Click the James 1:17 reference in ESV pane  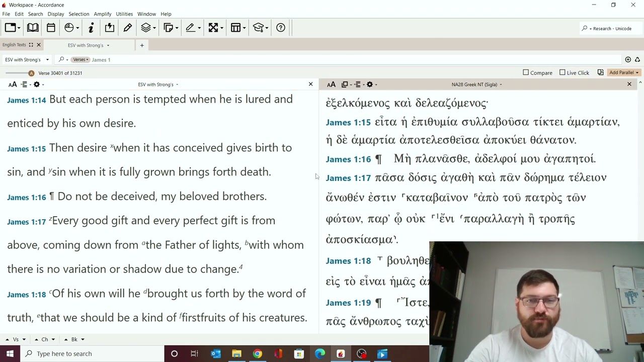click(x=26, y=222)
